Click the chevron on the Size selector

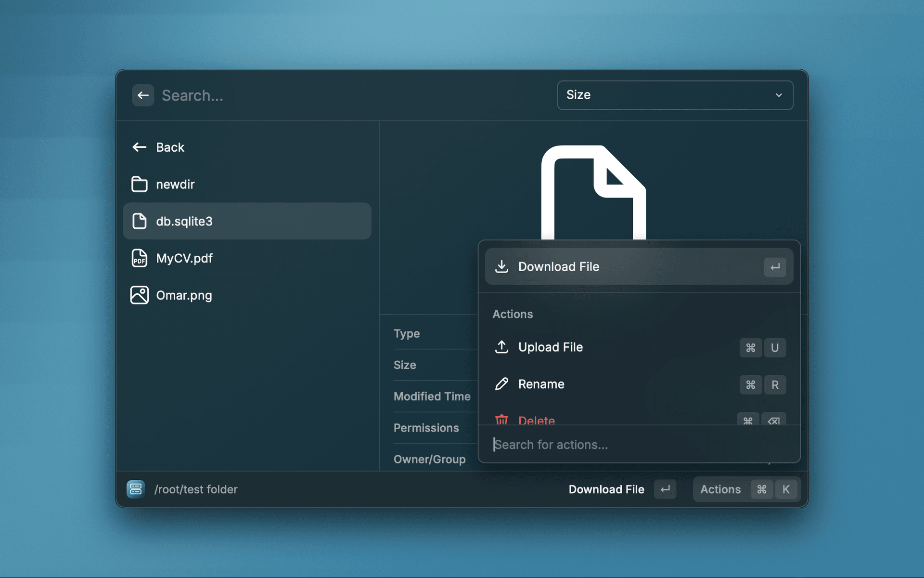pos(779,95)
